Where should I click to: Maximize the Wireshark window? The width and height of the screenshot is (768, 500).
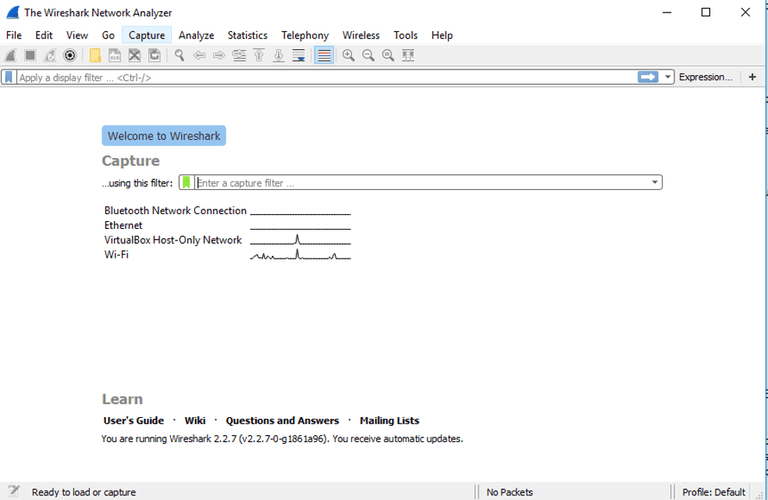706,12
